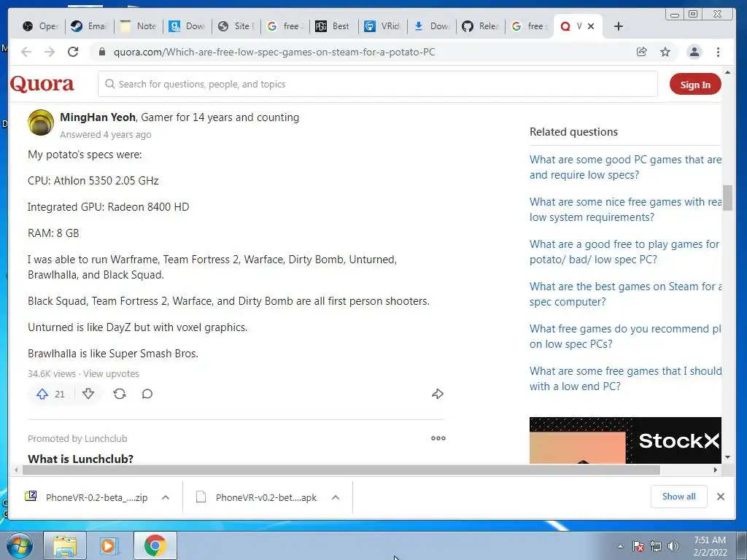The height and width of the screenshot is (560, 747).
Task: Switch to the Site tab
Action: pos(236,26)
